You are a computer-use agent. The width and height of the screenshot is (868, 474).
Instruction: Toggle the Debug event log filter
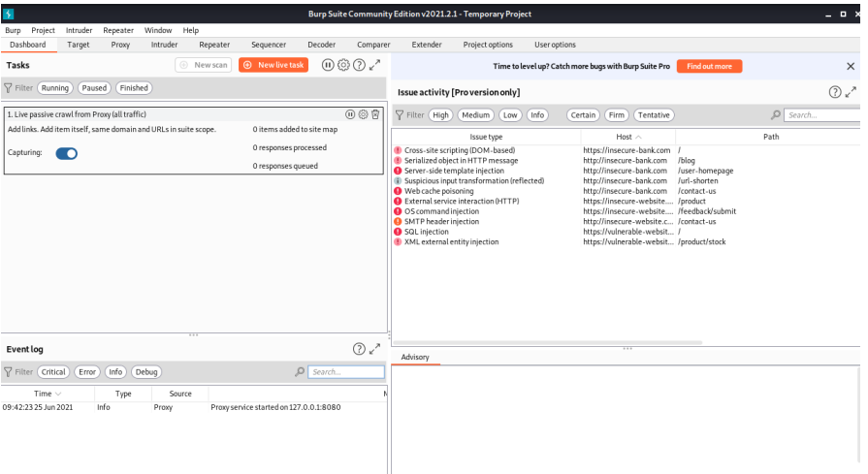146,372
